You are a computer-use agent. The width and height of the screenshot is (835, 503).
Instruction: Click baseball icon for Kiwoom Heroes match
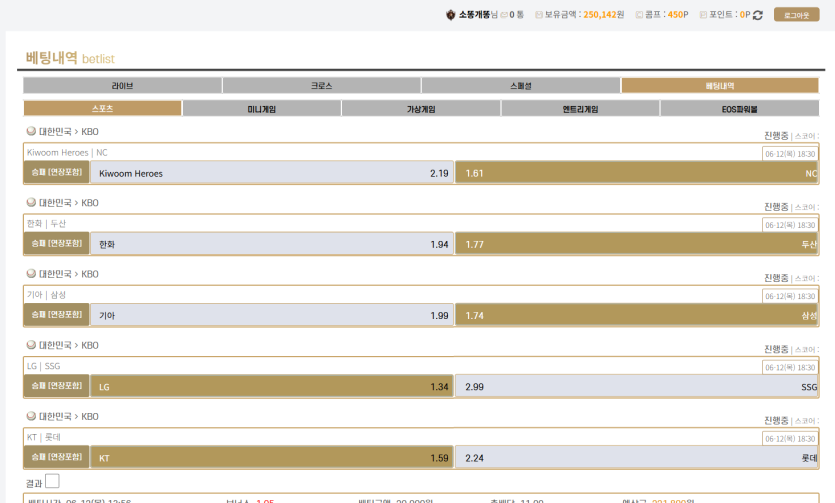(x=31, y=131)
